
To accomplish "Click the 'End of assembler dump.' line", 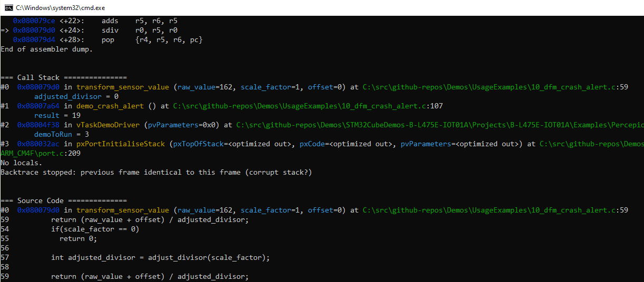I will [x=46, y=49].
